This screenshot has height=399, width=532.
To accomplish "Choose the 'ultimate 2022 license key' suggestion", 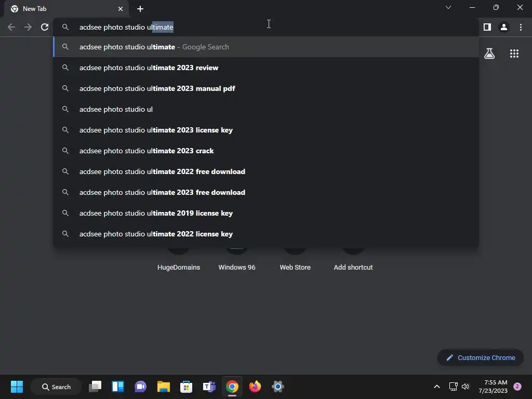I will [x=266, y=234].
